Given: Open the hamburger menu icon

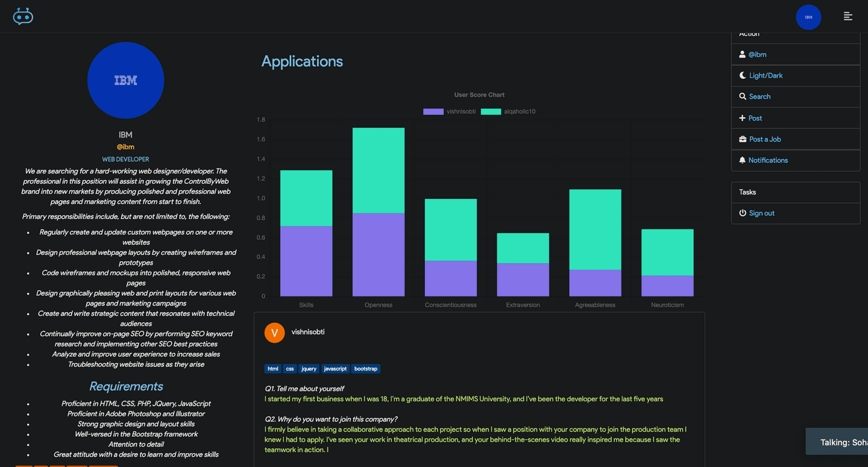Looking at the screenshot, I should (x=848, y=16).
